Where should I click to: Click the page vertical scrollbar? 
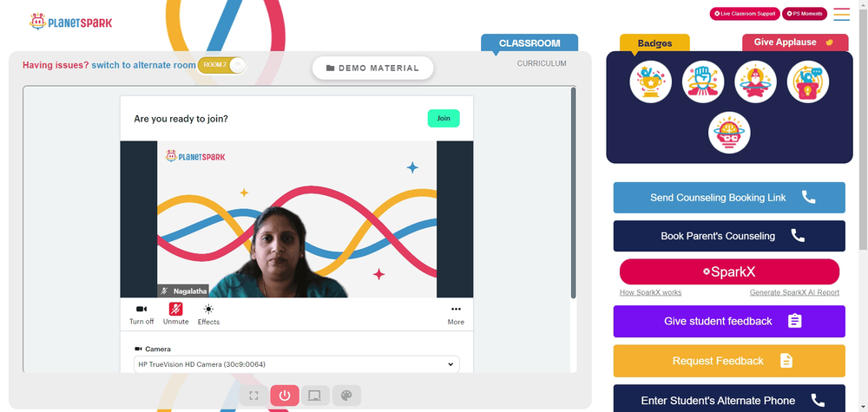863,128
